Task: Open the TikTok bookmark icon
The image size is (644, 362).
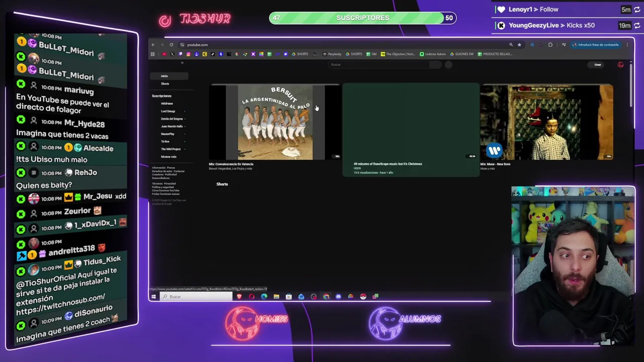Action: pos(213,54)
